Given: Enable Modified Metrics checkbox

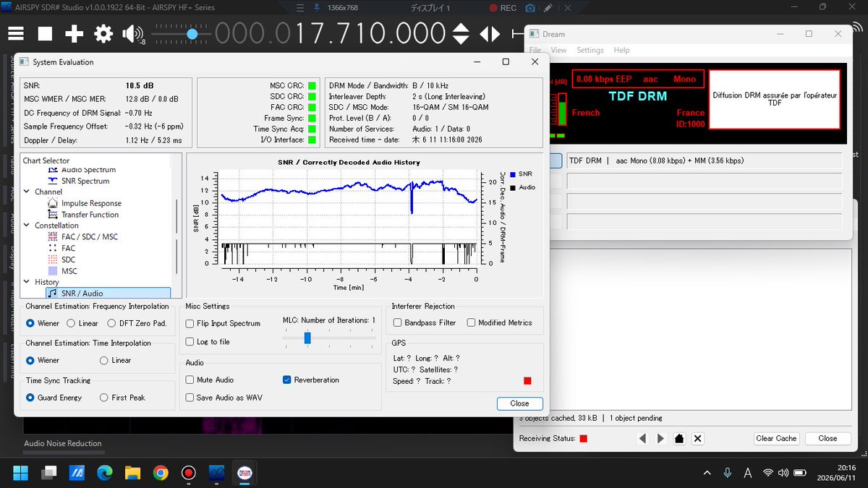Looking at the screenshot, I should click(499, 322).
